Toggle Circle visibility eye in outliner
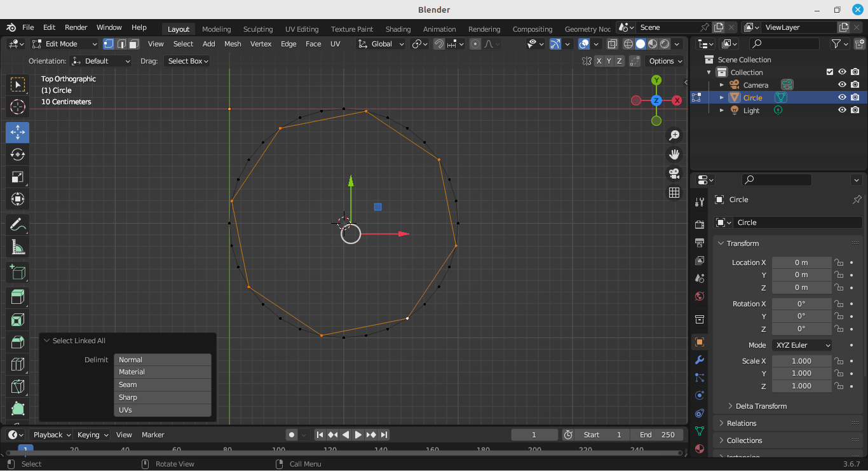The height and width of the screenshot is (471, 868). tap(842, 97)
